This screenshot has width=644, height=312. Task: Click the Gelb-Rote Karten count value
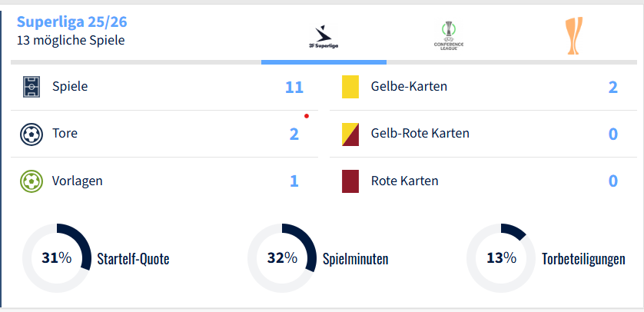[x=613, y=134]
